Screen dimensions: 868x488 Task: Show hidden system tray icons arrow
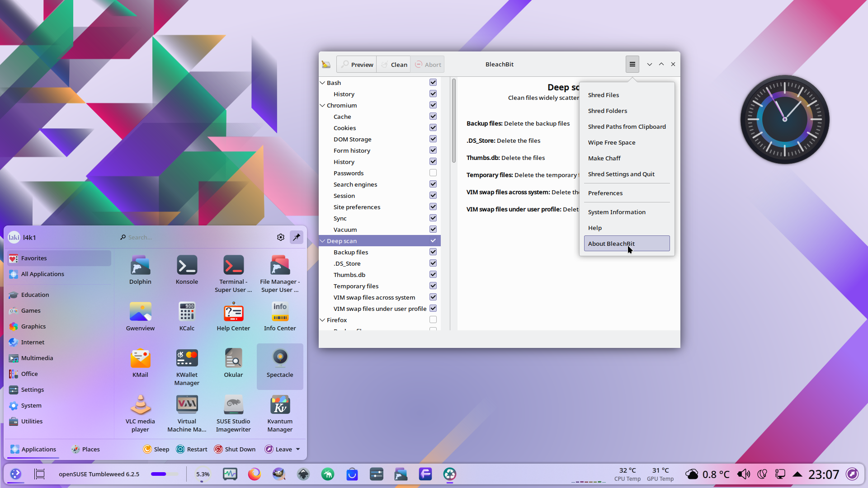797,474
